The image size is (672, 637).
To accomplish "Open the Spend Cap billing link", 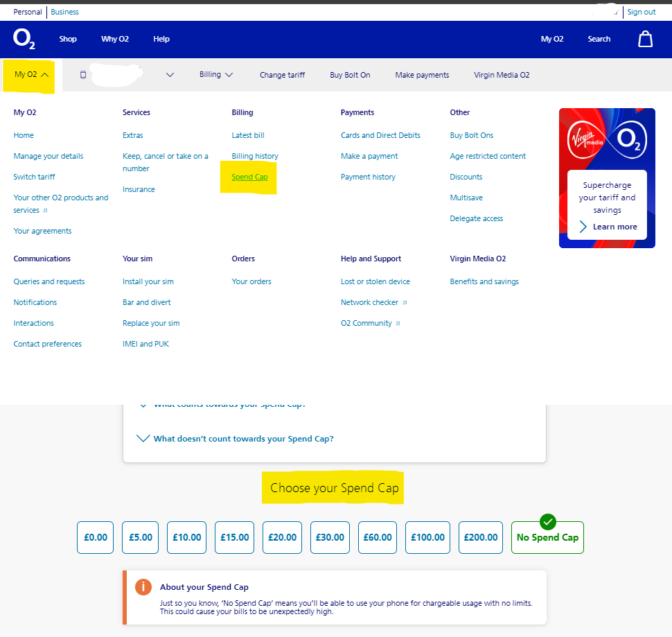I will coord(249,177).
